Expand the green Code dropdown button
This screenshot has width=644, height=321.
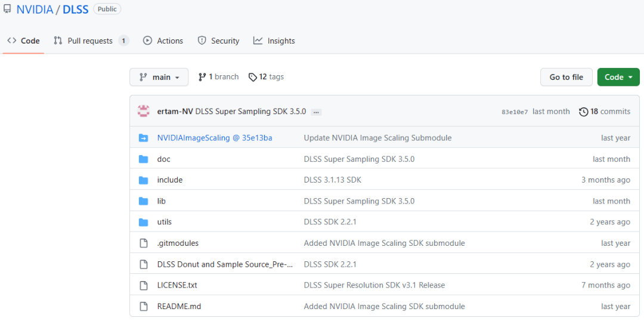click(x=618, y=77)
